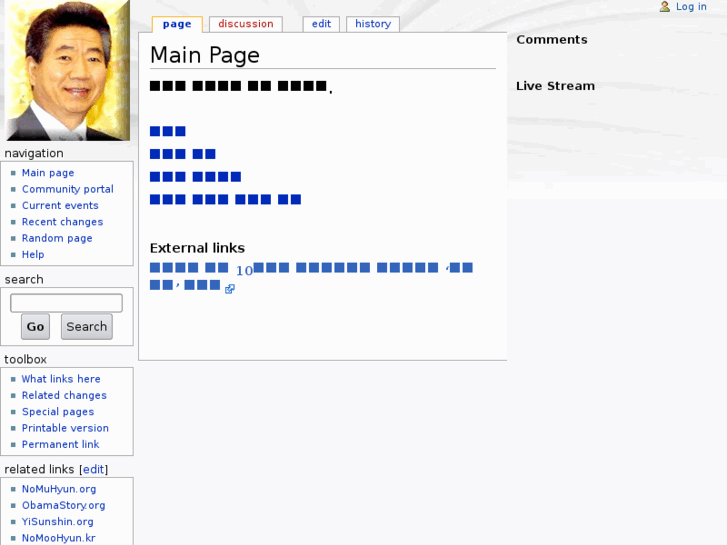This screenshot has width=727, height=545.
Task: Click the external link arrow icon
Action: coord(230,289)
